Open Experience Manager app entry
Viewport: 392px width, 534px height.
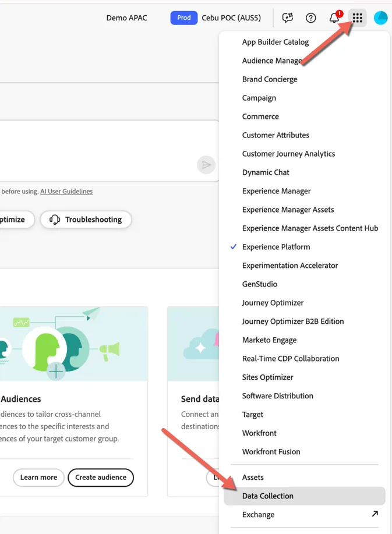tap(276, 191)
